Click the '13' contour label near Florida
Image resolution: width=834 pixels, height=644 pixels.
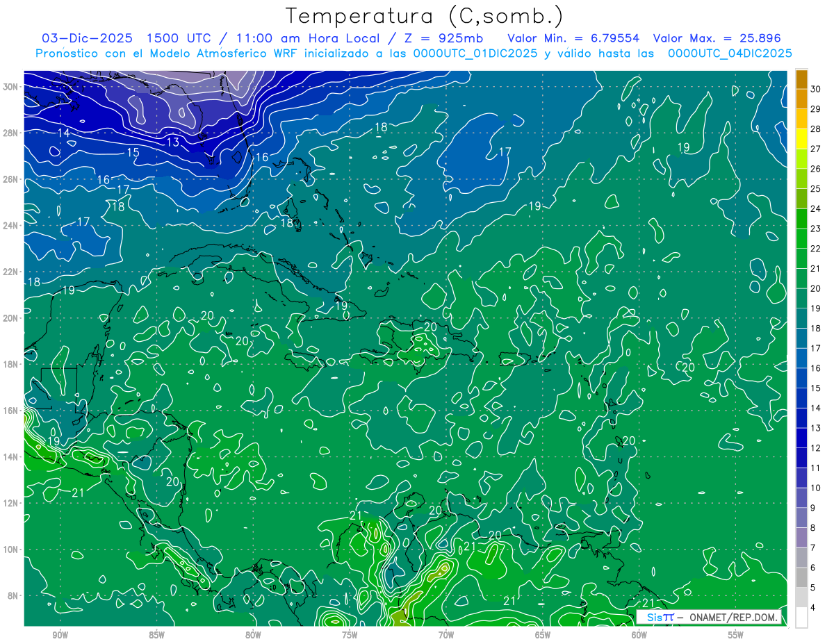pyautogui.click(x=173, y=142)
